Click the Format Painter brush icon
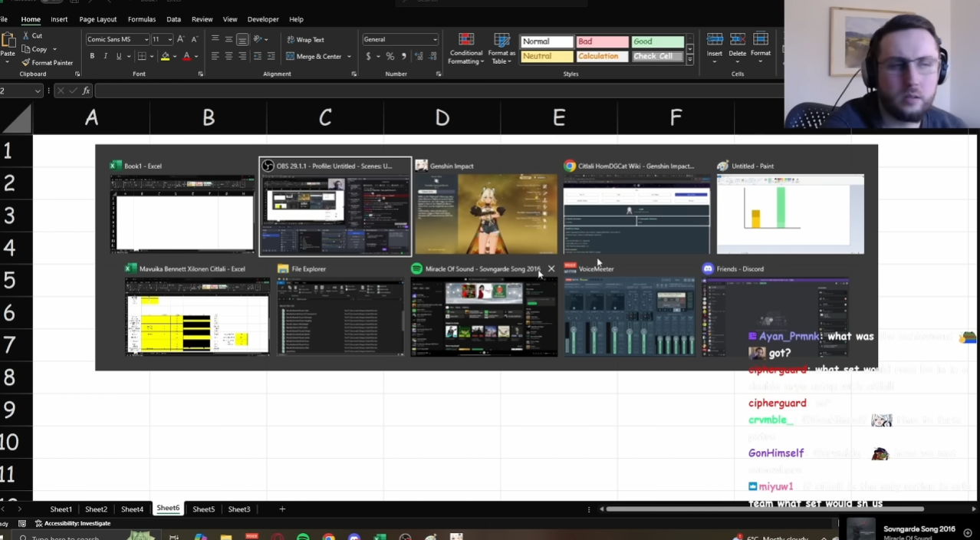This screenshot has width=980, height=540. [x=26, y=63]
